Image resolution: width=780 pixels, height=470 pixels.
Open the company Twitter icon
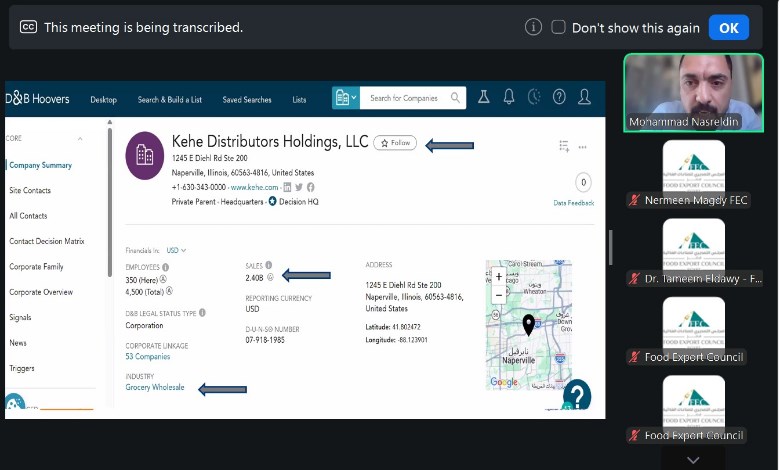coord(298,187)
